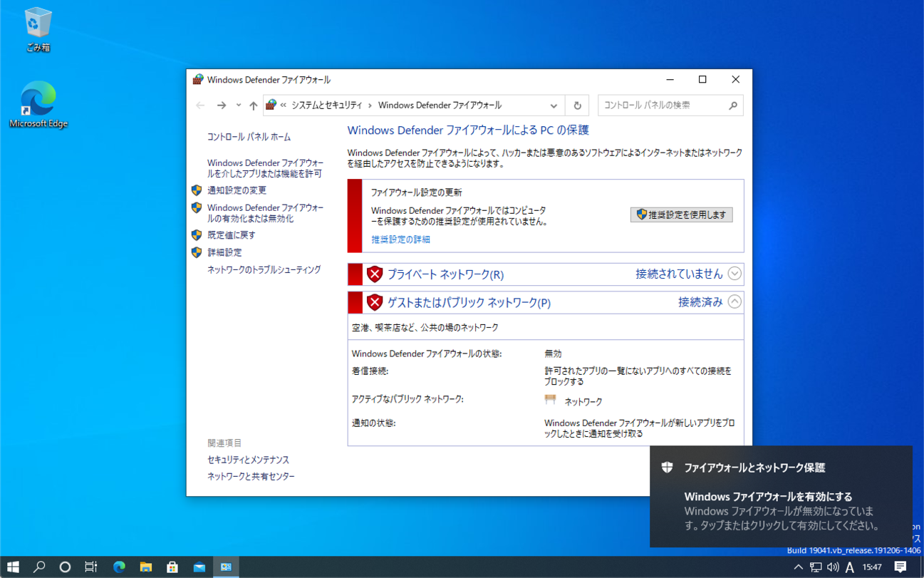Click red shield icon for プライベート ネットワーク
The height and width of the screenshot is (578, 924).
375,274
